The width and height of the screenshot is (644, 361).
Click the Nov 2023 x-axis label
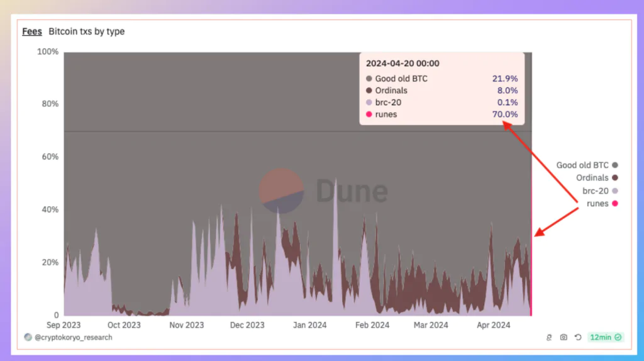pyautogui.click(x=186, y=325)
